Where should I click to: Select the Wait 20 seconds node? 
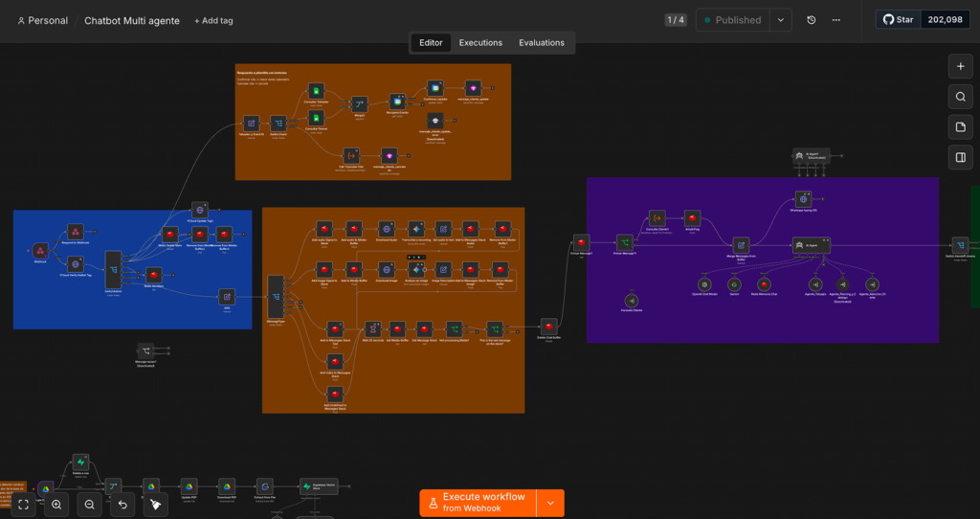pos(374,328)
